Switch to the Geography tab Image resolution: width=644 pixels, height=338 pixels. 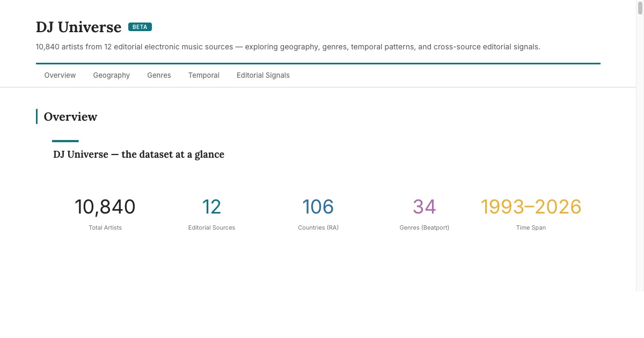click(x=111, y=75)
